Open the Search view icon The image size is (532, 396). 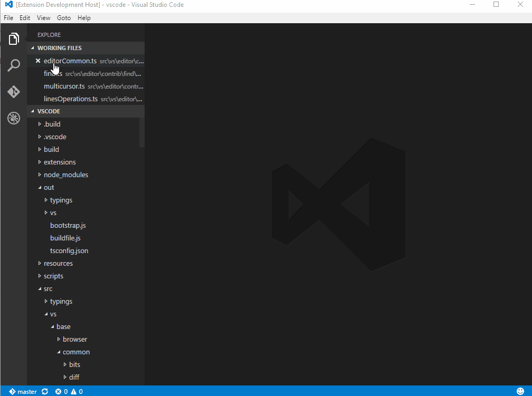tap(14, 65)
